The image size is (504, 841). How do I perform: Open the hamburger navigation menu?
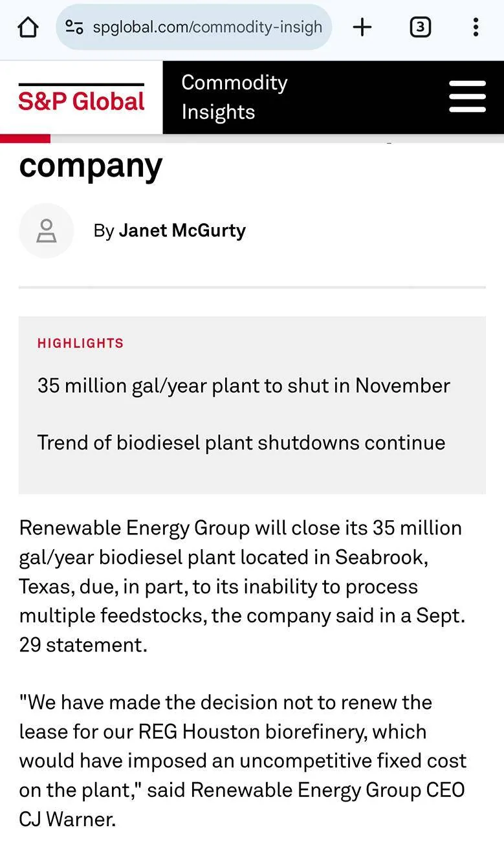(468, 97)
